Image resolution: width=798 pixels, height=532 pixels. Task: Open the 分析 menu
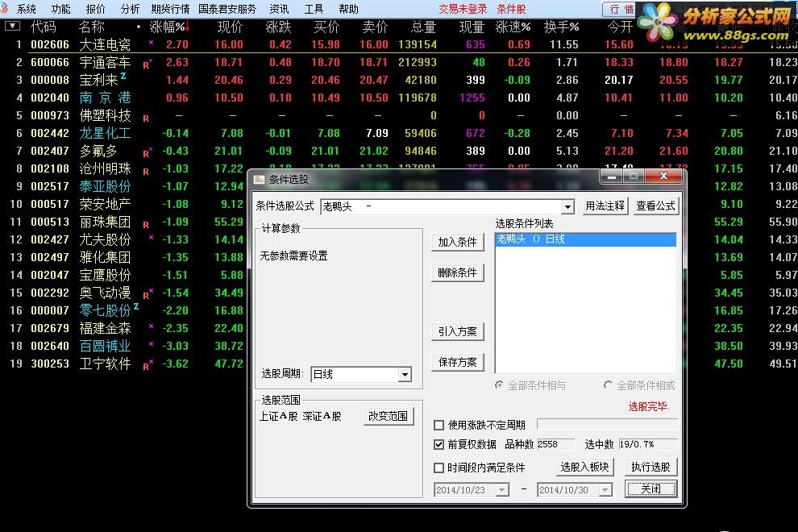click(x=130, y=9)
